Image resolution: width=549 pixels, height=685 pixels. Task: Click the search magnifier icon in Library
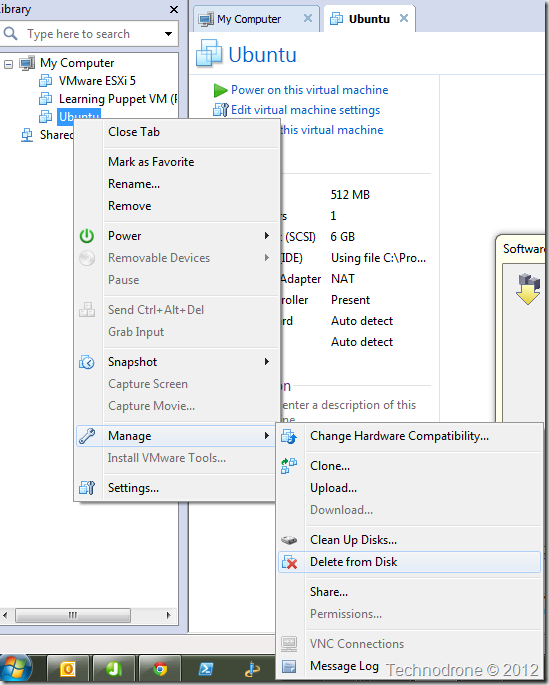10,34
